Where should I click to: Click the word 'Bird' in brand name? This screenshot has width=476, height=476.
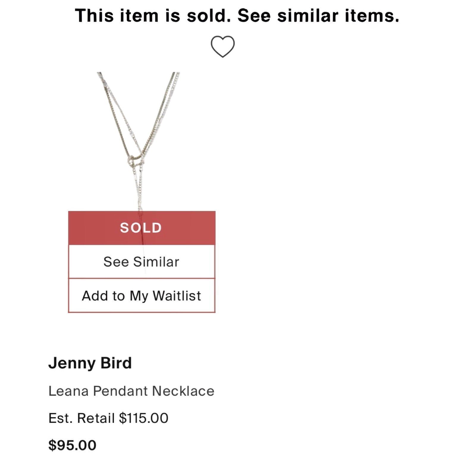click(x=116, y=363)
